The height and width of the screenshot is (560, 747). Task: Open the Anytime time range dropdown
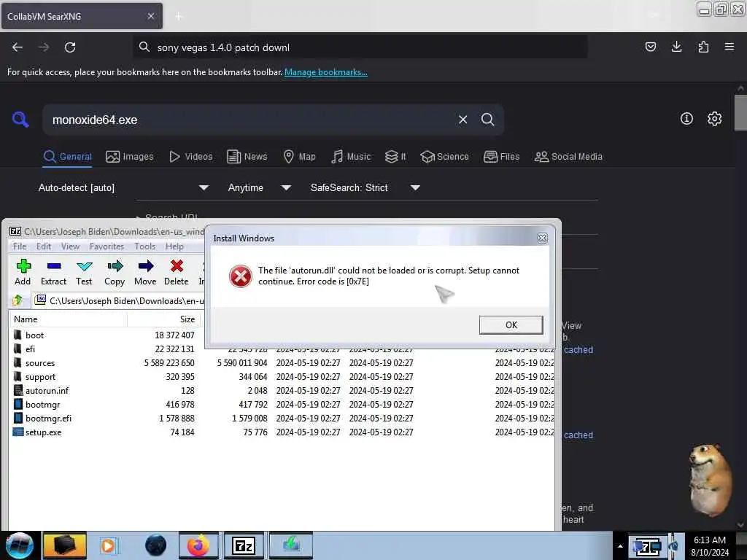tap(259, 187)
